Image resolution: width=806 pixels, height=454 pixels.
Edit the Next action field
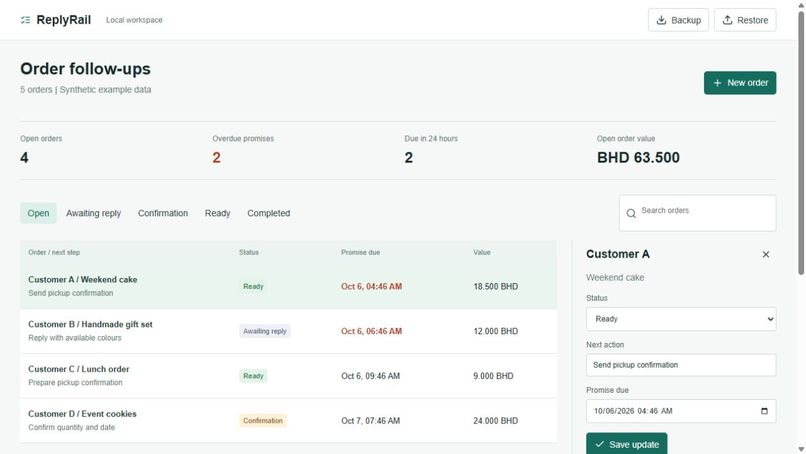coord(681,365)
